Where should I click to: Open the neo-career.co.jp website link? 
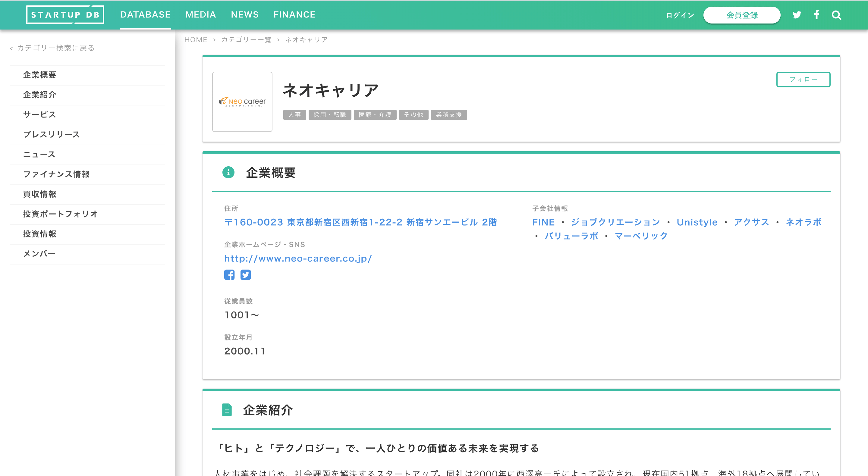298,258
